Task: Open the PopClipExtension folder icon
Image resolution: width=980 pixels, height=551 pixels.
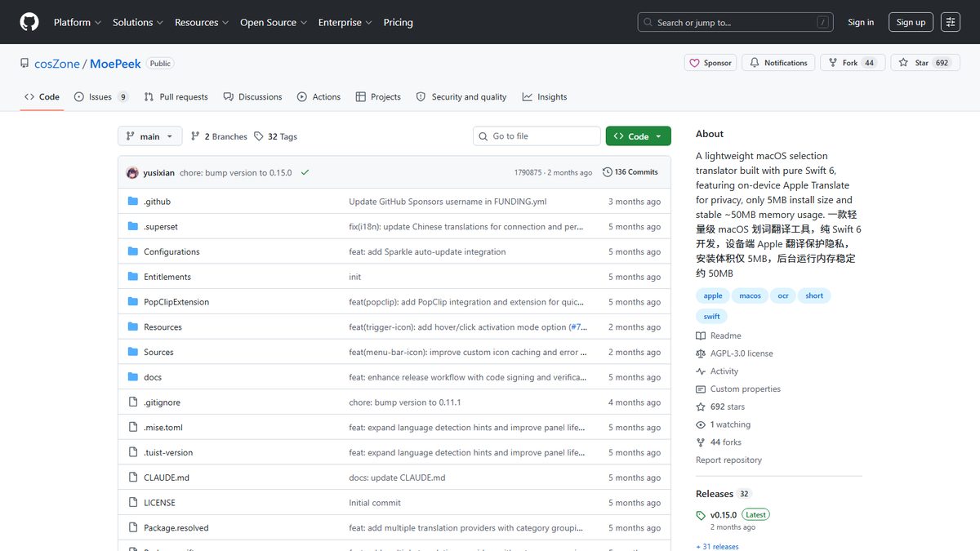Action: [x=133, y=302]
